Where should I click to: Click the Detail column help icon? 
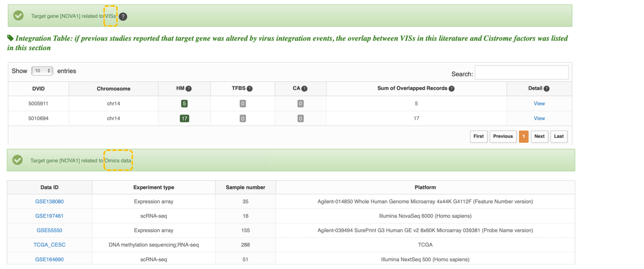coord(546,88)
